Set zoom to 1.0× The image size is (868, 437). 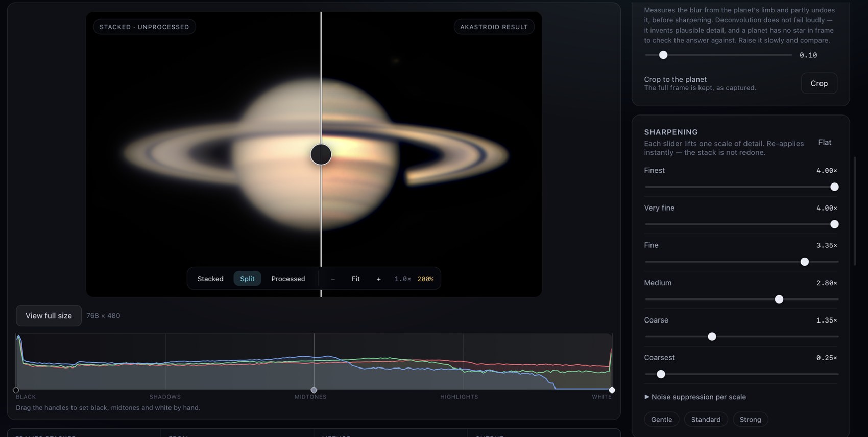point(402,279)
